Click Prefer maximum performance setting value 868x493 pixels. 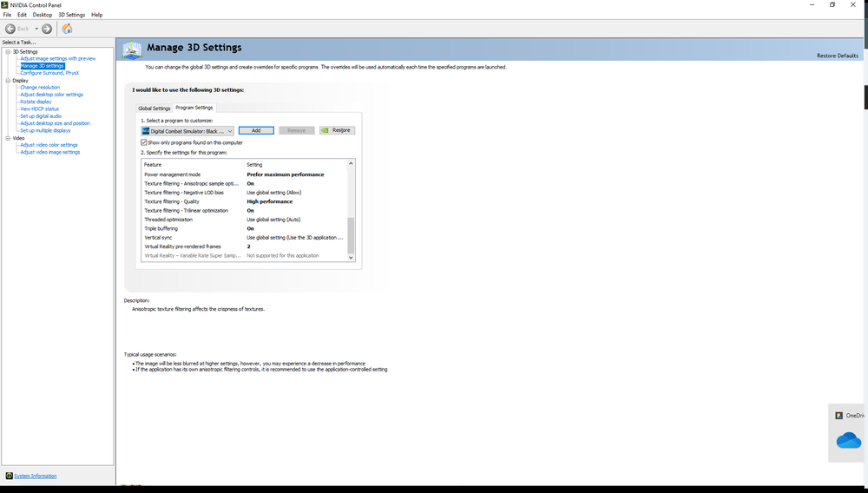(286, 174)
